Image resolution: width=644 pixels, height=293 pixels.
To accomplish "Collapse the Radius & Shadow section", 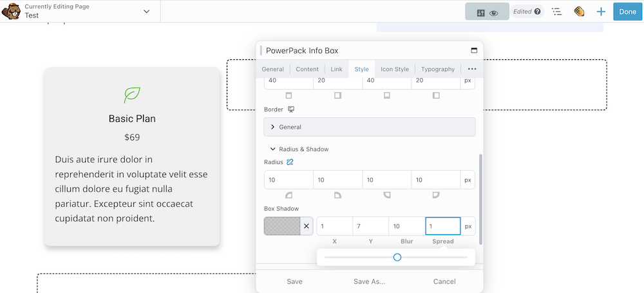I will pyautogui.click(x=299, y=149).
